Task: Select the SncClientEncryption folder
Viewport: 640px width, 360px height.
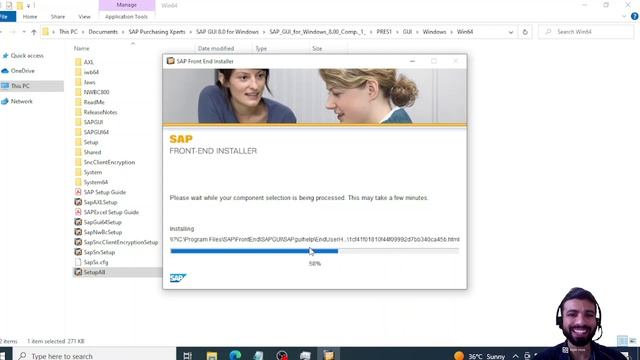Action: pyautogui.click(x=109, y=162)
